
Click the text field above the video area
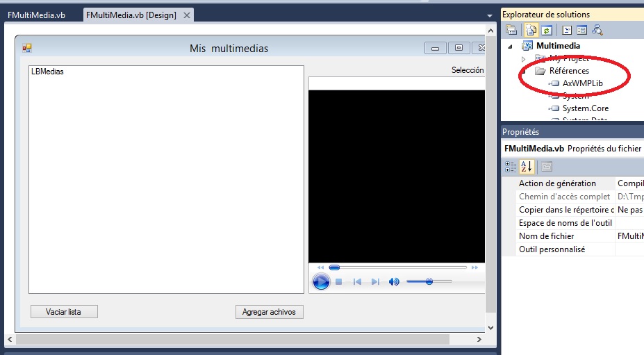click(x=397, y=83)
